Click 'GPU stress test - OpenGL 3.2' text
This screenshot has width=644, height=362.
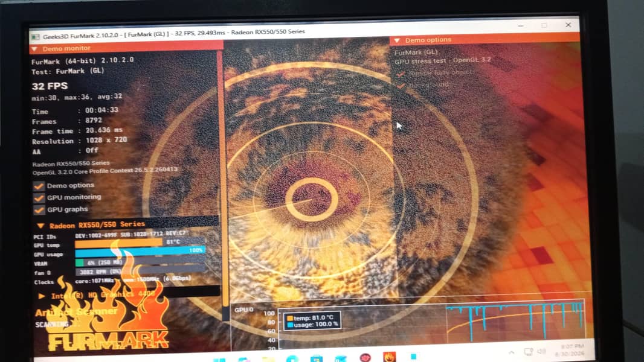(443, 61)
